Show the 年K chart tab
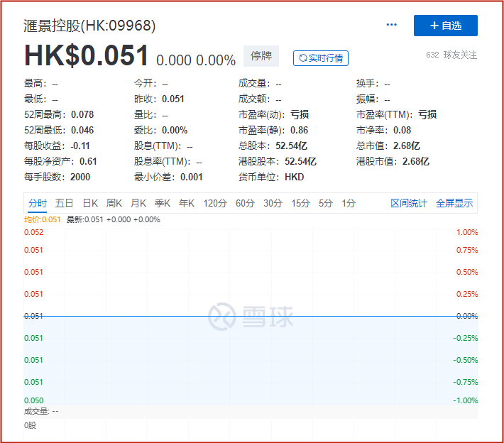 (187, 203)
